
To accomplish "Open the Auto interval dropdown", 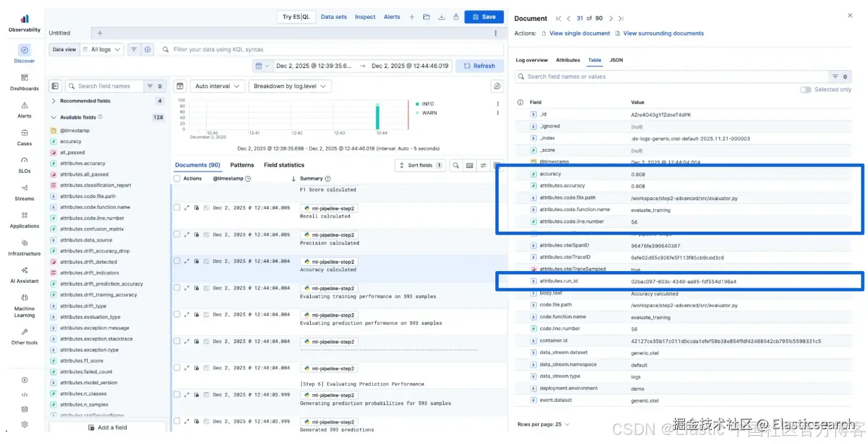I will [x=218, y=86].
